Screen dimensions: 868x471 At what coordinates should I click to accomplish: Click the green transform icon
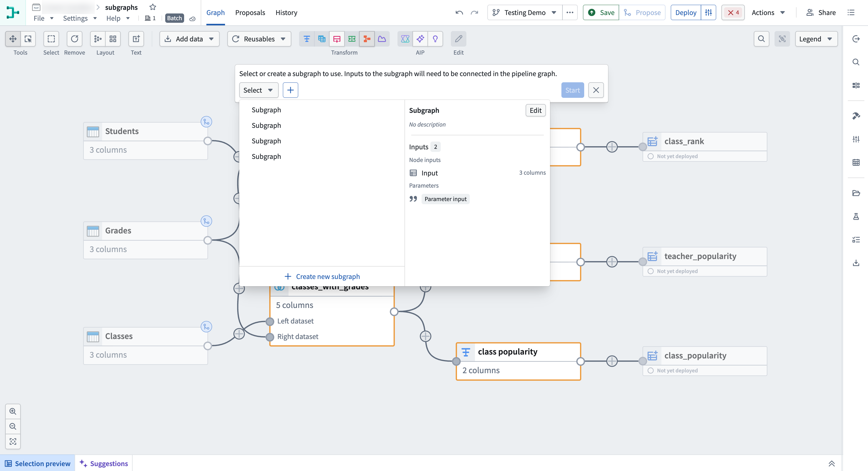352,39
